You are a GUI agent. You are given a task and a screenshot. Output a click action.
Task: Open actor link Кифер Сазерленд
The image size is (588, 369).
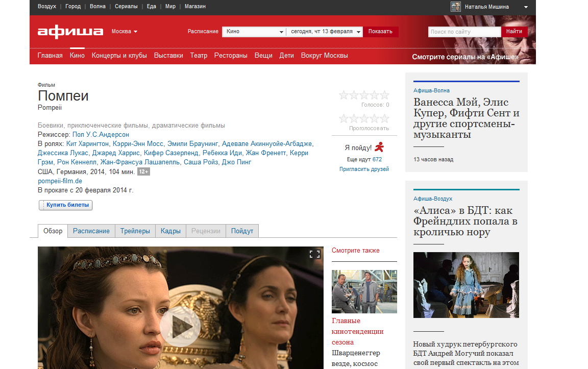tap(171, 153)
